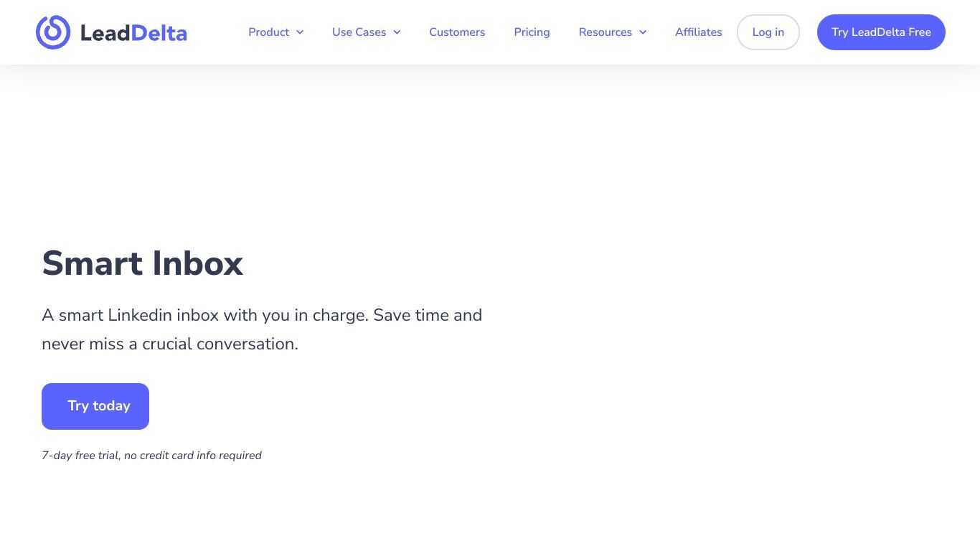Open the Product menu
Viewport: 980px width, 551px height.
pyautogui.click(x=269, y=32)
